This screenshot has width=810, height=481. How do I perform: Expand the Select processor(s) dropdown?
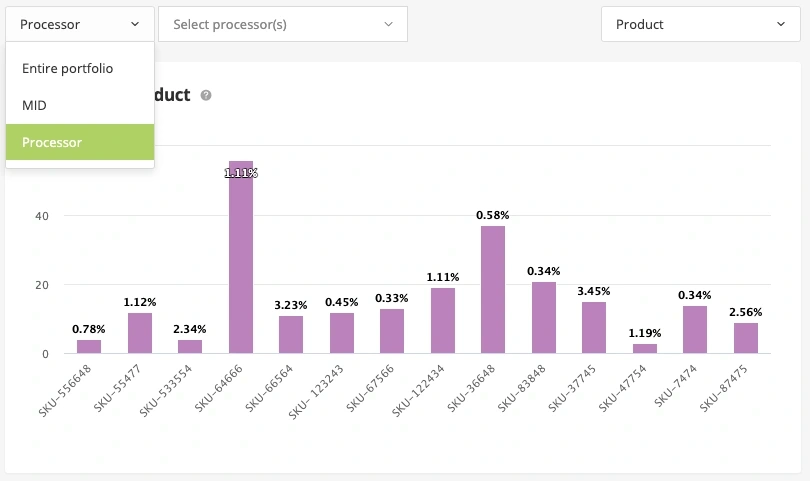pyautogui.click(x=282, y=24)
